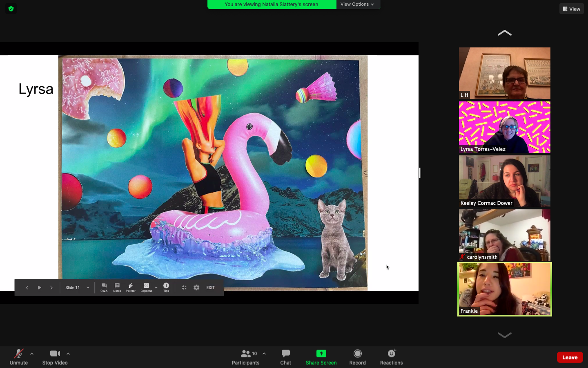Exit the slideshow with EXIT button

(210, 287)
